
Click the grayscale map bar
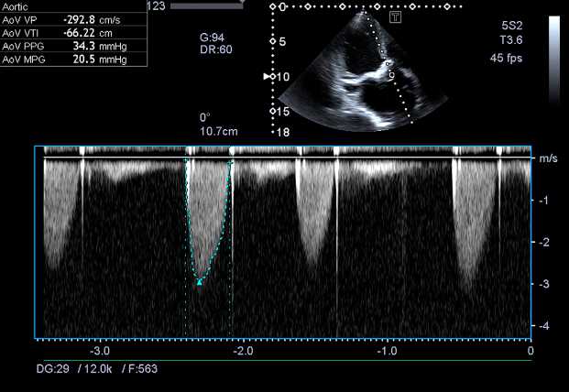pyautogui.click(x=554, y=60)
